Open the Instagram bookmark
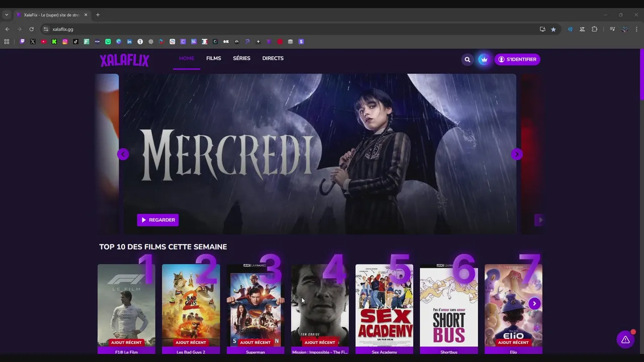The image size is (644, 362). 65,42
